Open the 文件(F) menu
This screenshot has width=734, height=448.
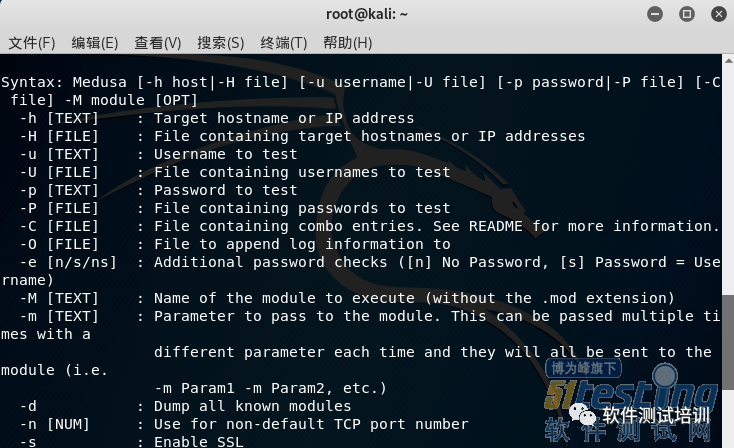pos(32,43)
